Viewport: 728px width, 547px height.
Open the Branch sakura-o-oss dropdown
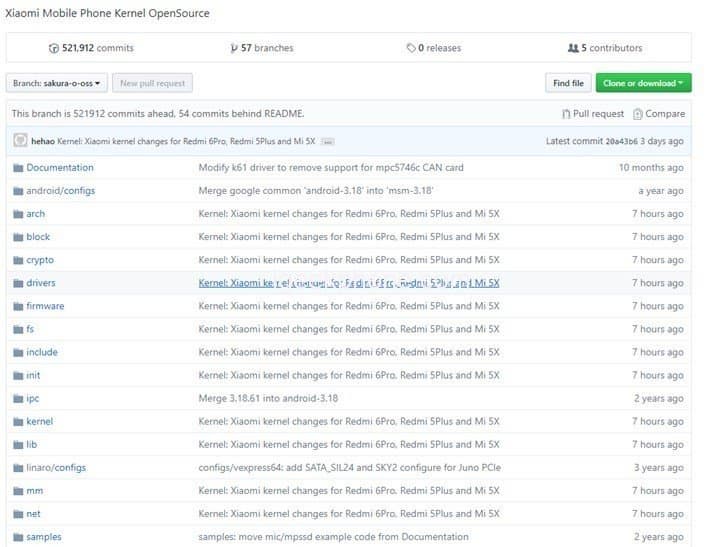pyautogui.click(x=56, y=83)
